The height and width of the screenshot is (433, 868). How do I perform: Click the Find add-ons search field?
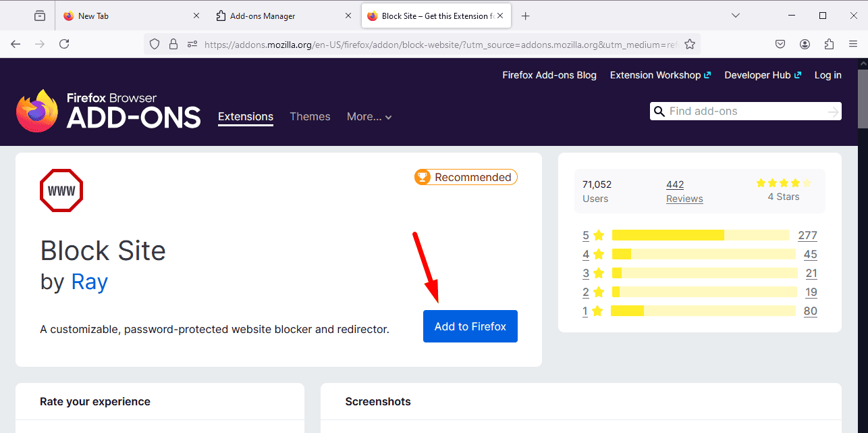point(746,111)
